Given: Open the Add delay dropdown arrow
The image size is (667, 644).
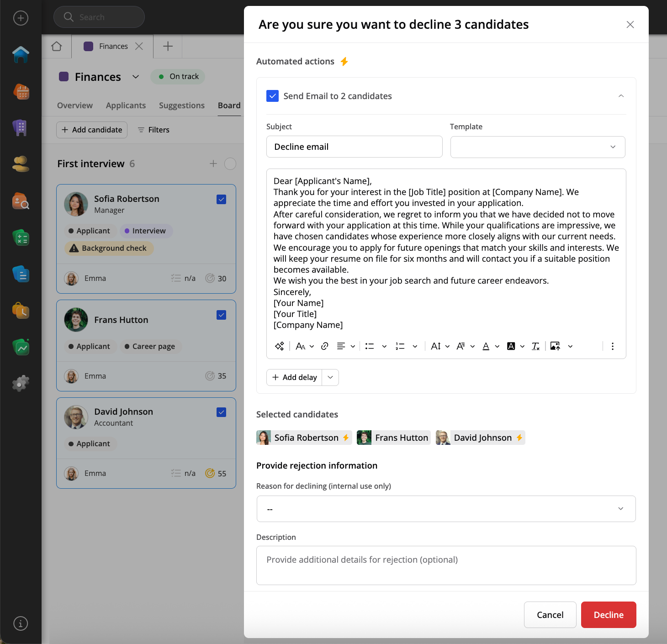Looking at the screenshot, I should [330, 378].
